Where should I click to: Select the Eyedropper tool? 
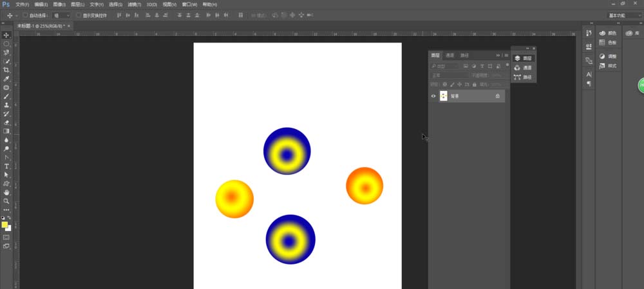(x=6, y=79)
